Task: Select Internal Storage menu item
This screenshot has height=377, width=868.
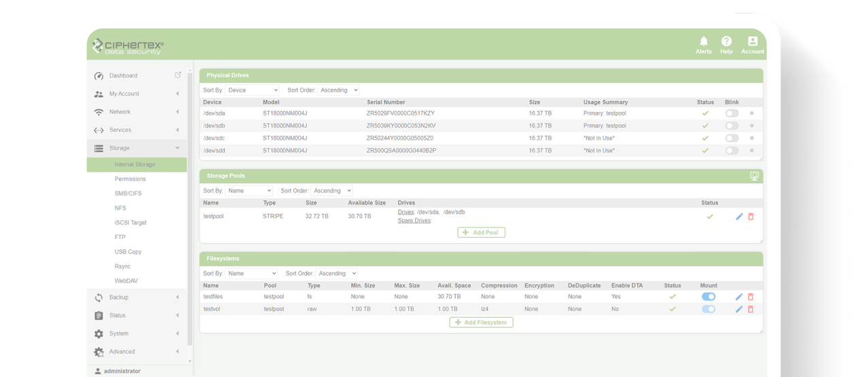Action: click(137, 164)
